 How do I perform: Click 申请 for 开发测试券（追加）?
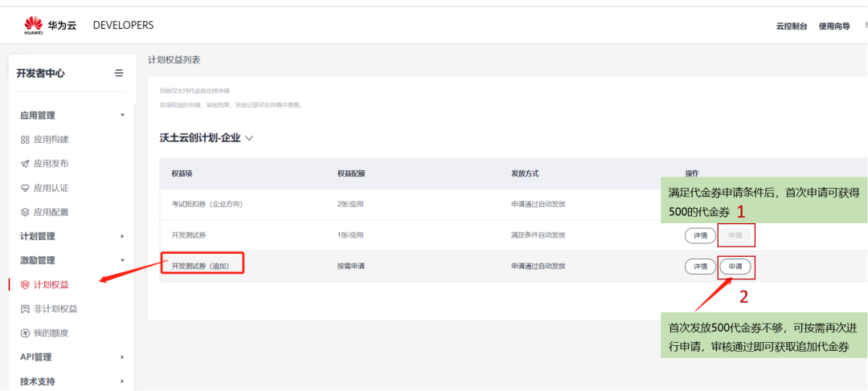click(x=735, y=267)
